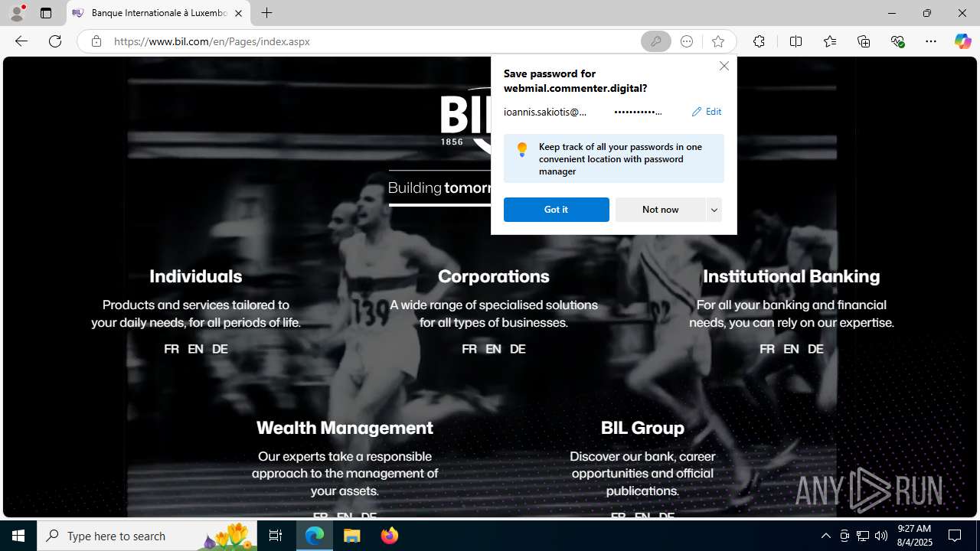The height and width of the screenshot is (551, 980).
Task: Close the Save password popup
Action: tap(724, 66)
